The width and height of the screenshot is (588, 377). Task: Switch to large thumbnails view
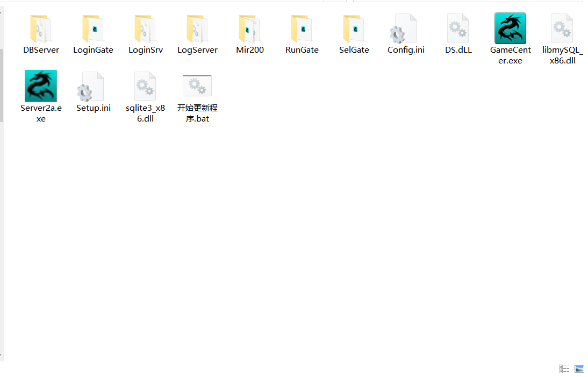coord(579,369)
